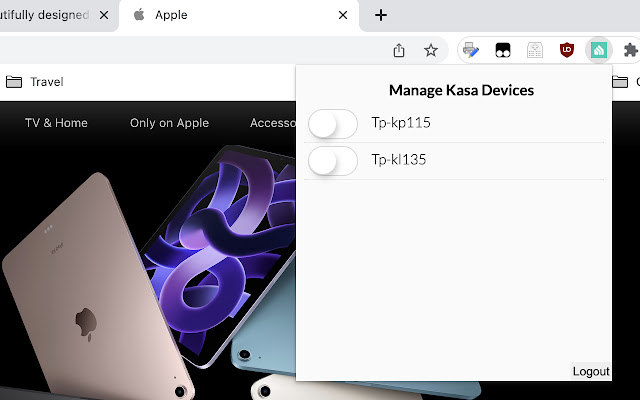Toggle the Tp-kl135 device switch
The height and width of the screenshot is (400, 640).
click(333, 161)
